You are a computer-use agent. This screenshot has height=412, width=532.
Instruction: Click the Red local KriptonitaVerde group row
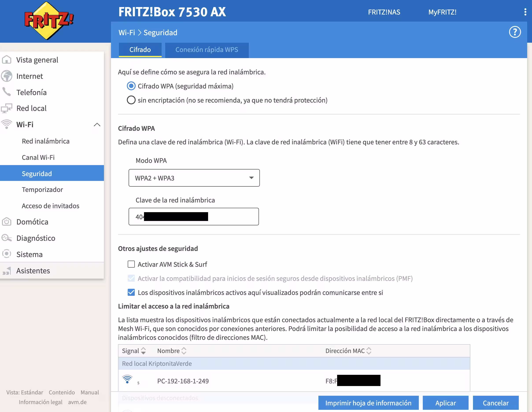tap(294, 364)
